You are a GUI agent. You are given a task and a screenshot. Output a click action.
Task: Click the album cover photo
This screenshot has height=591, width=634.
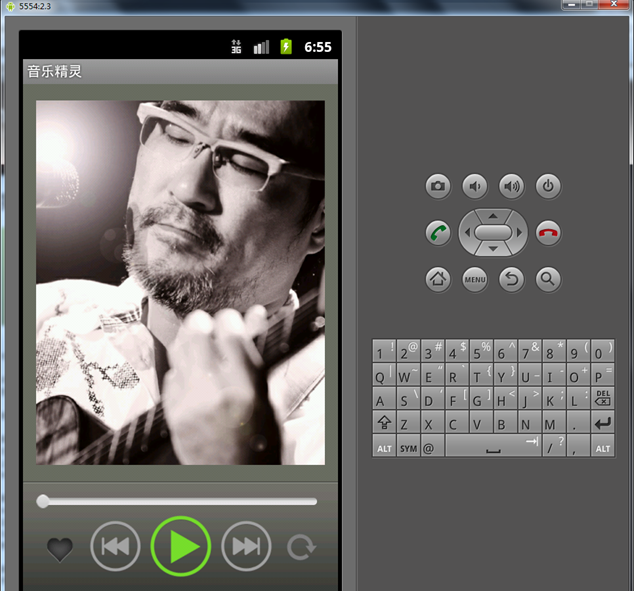pyautogui.click(x=180, y=282)
